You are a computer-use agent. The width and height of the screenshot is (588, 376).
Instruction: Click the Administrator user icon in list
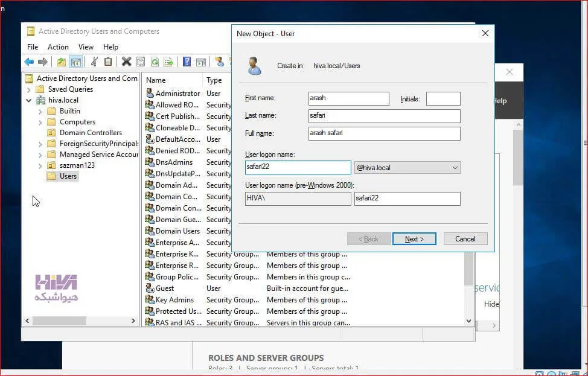coord(150,93)
